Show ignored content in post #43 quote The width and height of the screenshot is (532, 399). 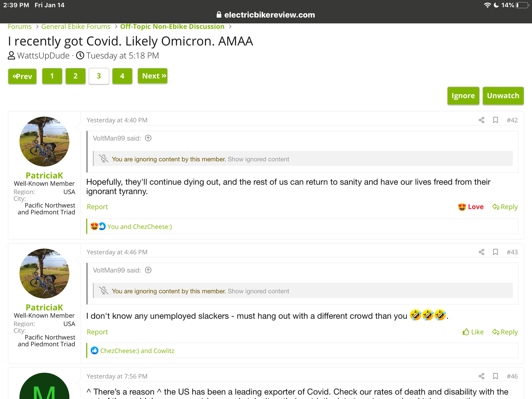coord(258,291)
